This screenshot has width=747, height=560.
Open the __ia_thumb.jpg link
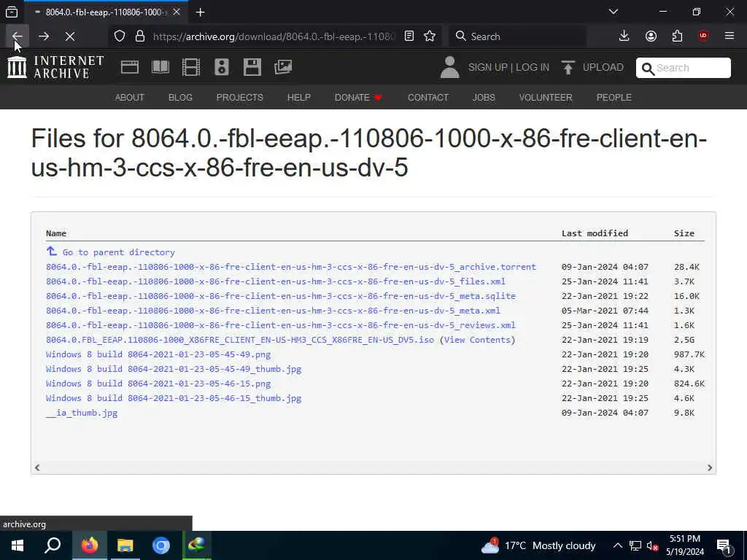82,413
